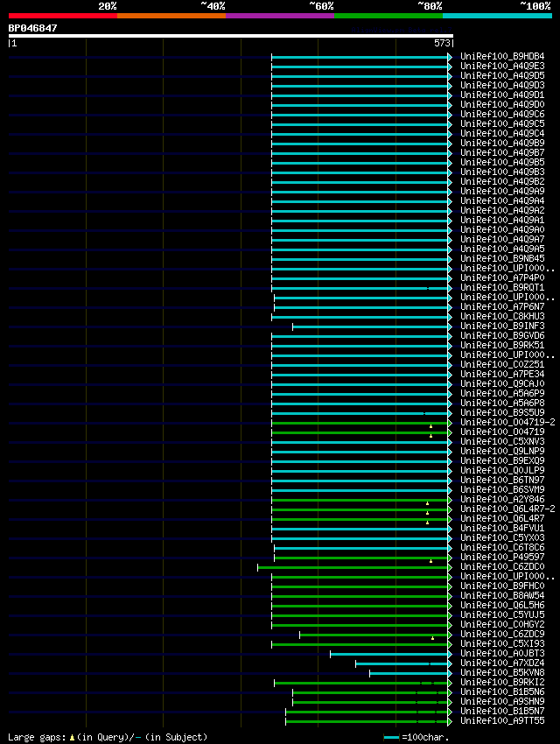Open hit UniRef100_B9RK51
Screen dimensions: 560x744
502,346
